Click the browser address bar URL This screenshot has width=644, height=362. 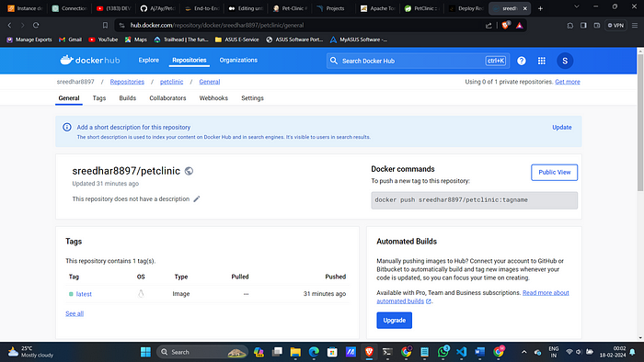coord(217,26)
